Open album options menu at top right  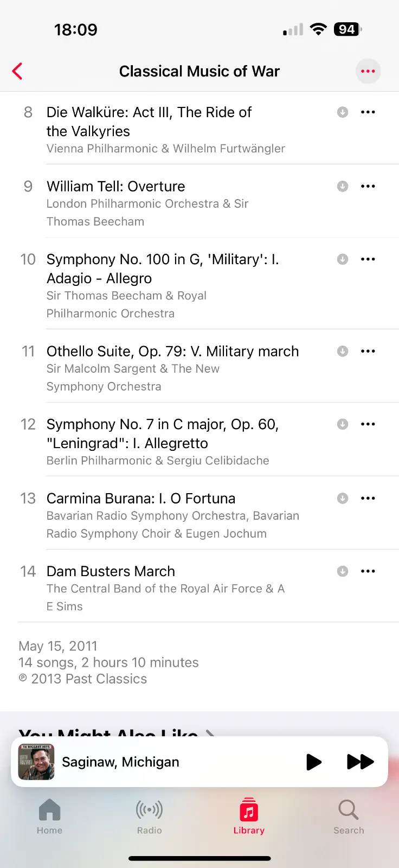[x=368, y=71]
